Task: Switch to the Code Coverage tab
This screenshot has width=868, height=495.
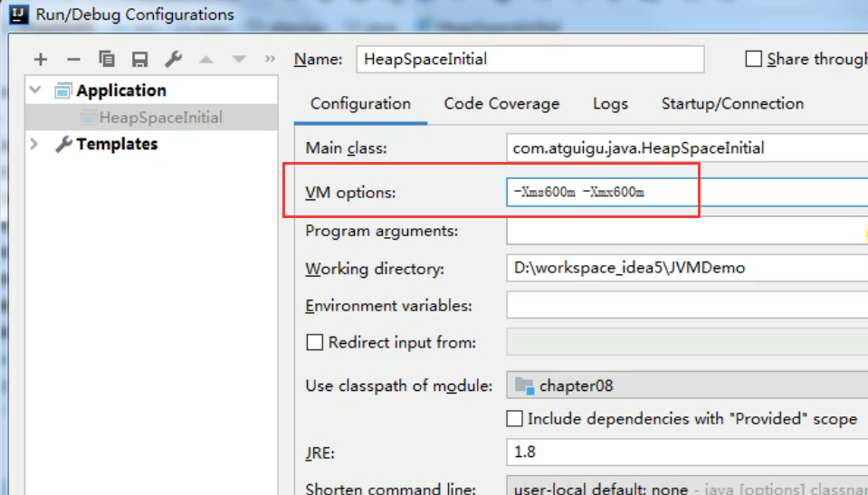Action: 501,103
